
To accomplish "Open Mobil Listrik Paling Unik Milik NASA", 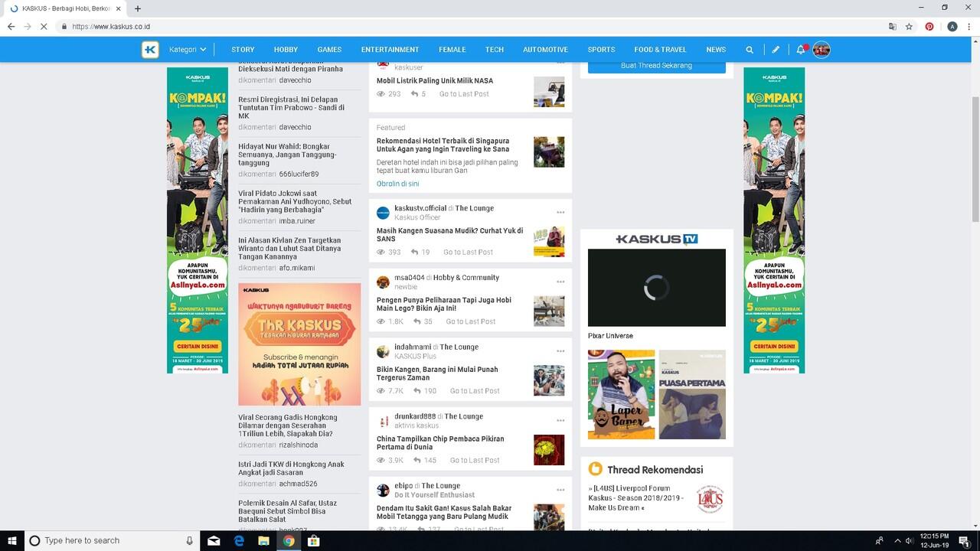I will click(435, 80).
